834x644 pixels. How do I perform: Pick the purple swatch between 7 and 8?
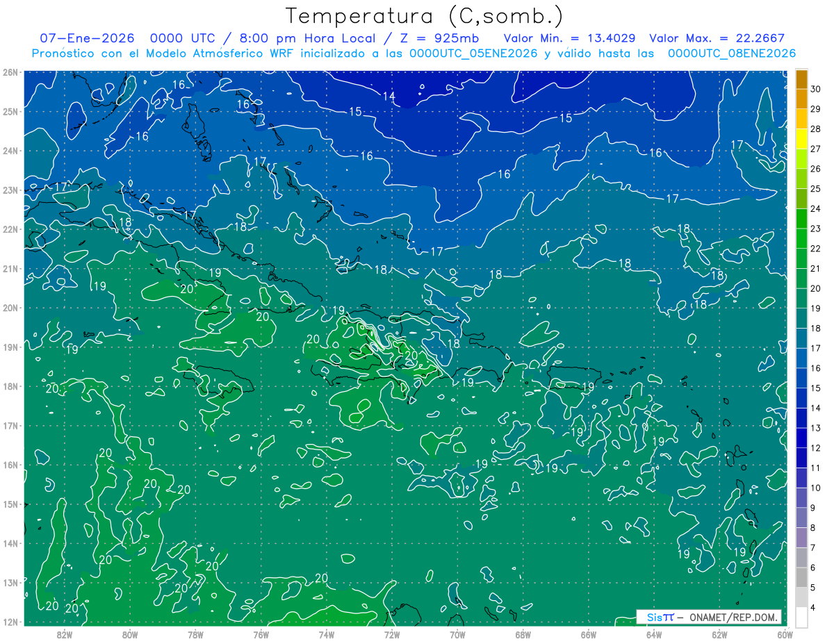(x=801, y=538)
